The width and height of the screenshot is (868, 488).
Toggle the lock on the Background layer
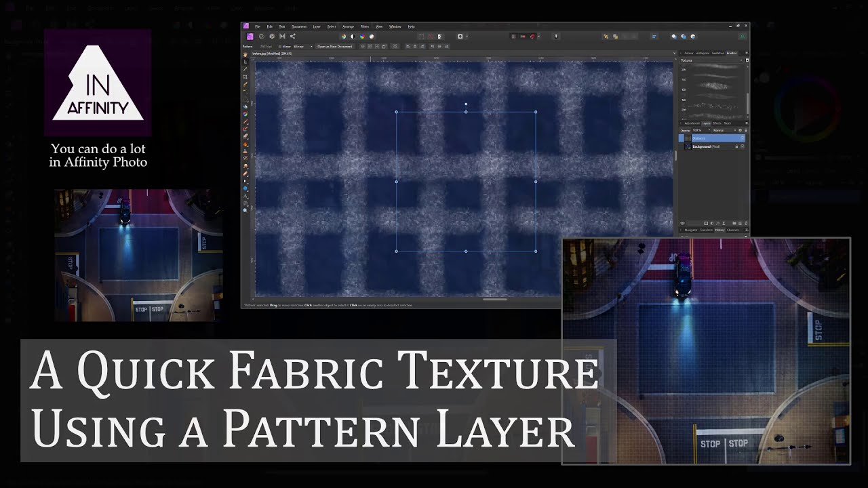coord(736,146)
